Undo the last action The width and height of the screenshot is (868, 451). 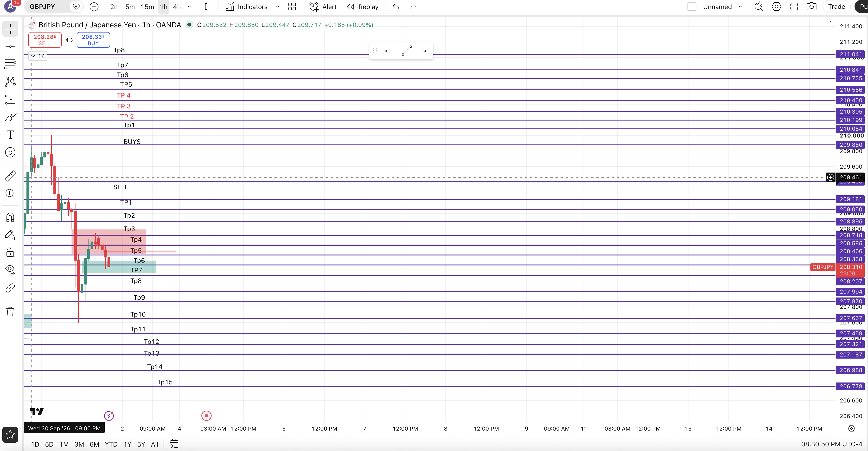coord(396,7)
